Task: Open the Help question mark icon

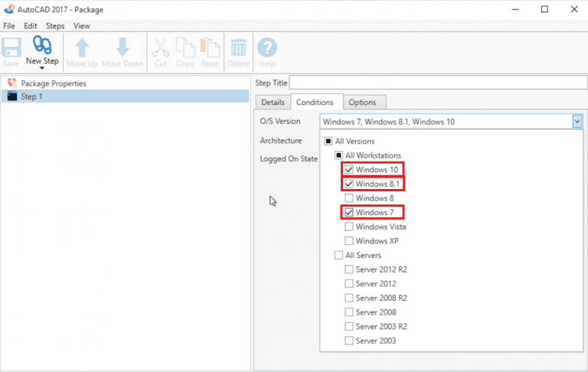Action: pos(267,47)
